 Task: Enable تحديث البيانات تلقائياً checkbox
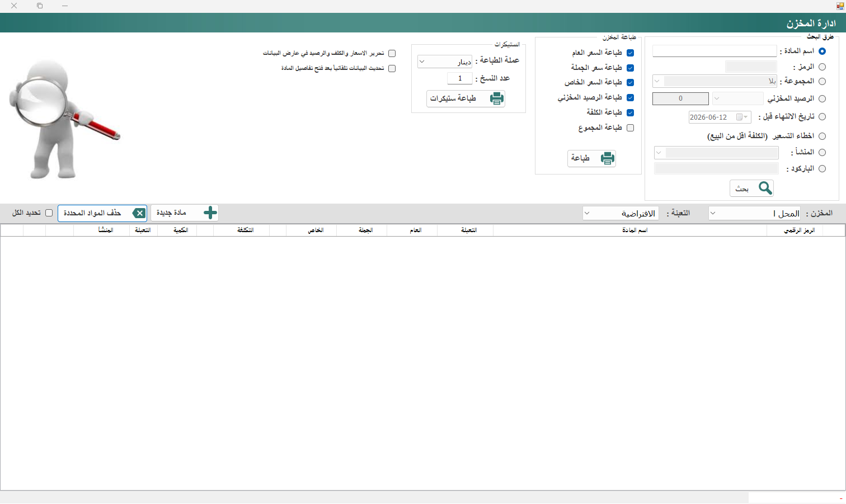click(392, 68)
